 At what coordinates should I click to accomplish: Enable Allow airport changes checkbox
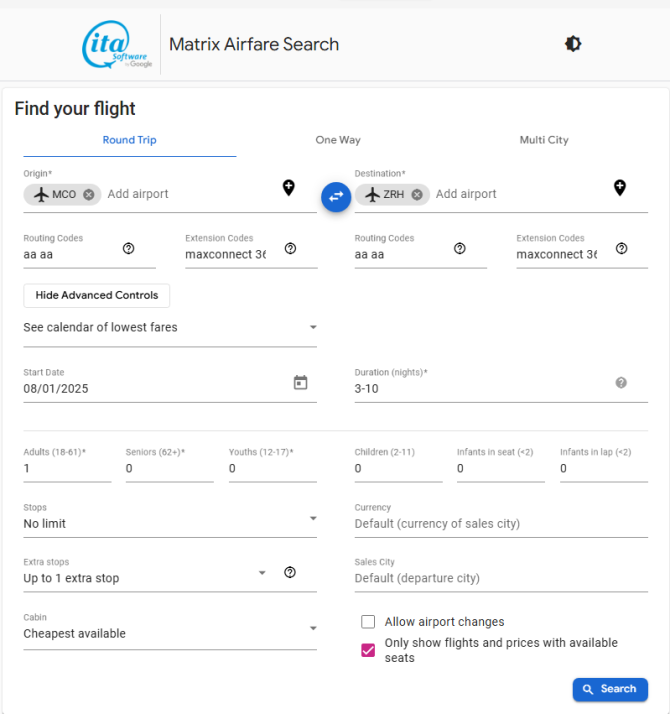[368, 622]
